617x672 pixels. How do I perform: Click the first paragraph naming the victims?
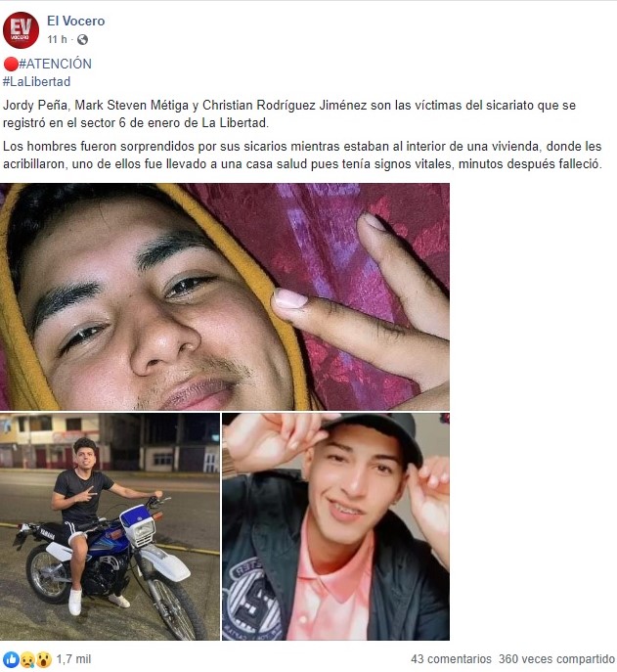point(289,114)
